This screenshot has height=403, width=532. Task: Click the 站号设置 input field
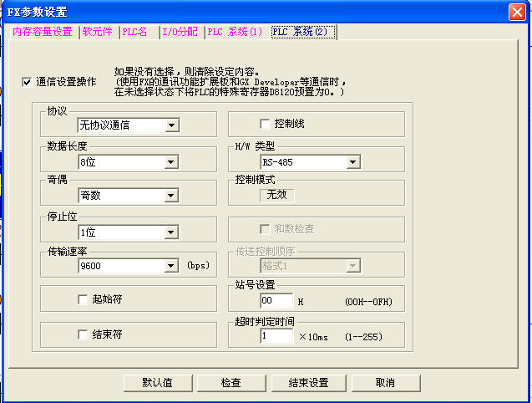click(276, 301)
